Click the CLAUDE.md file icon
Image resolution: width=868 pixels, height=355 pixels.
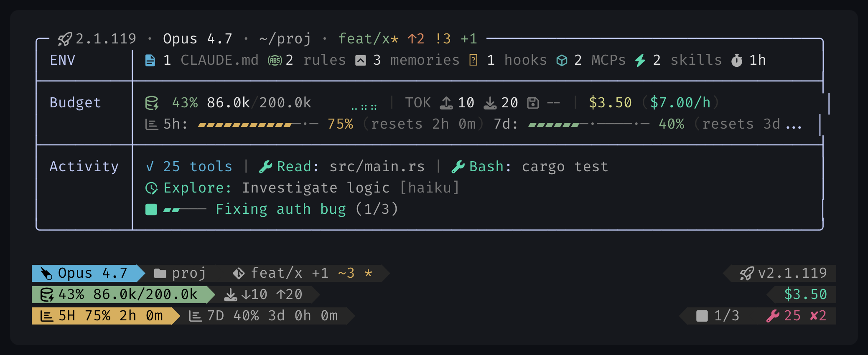[150, 61]
